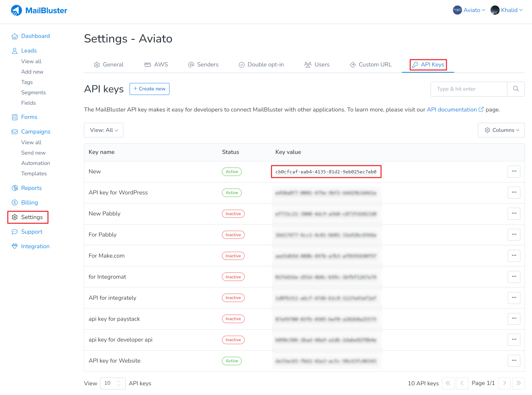Click the Settings gear icon
Screen dimensions: 532x395
[x=15, y=217]
